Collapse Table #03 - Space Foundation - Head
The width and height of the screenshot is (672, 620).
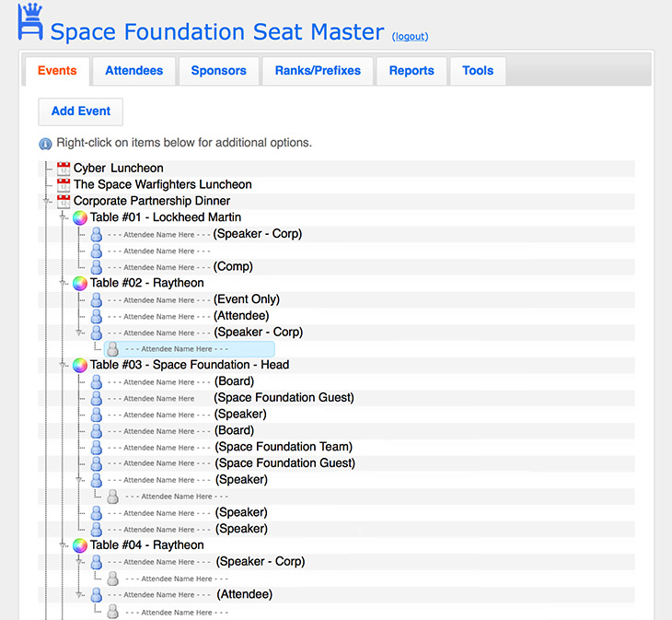(64, 366)
